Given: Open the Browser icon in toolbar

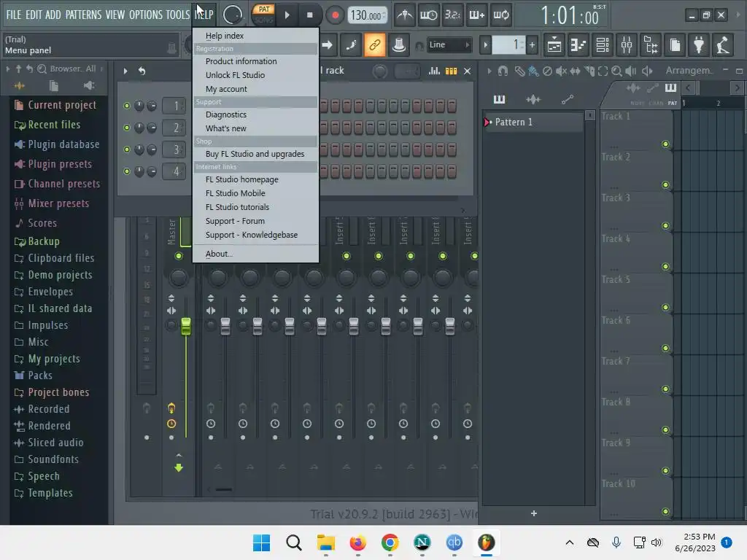Looking at the screenshot, I should (651, 45).
